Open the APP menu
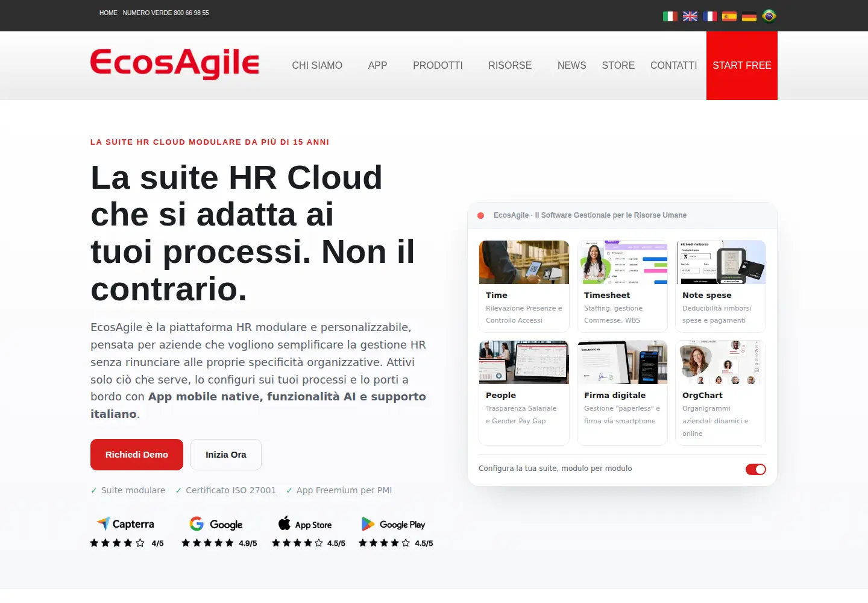868x603 pixels. 377,65
